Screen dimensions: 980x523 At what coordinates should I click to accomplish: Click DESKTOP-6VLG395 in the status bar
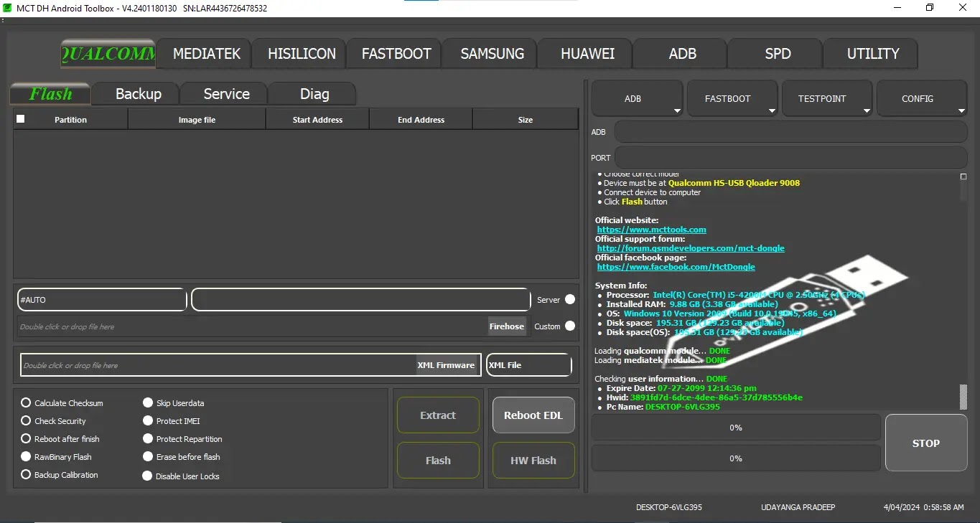(x=669, y=507)
